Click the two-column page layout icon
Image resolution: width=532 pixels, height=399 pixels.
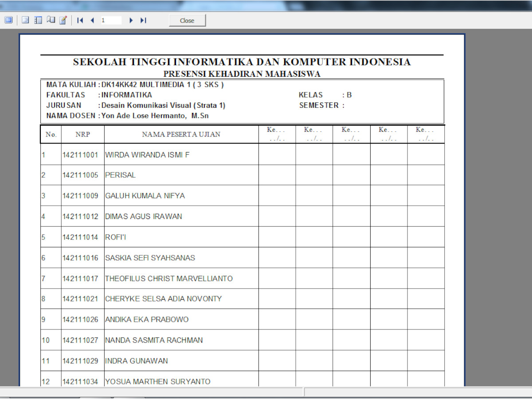(x=38, y=20)
